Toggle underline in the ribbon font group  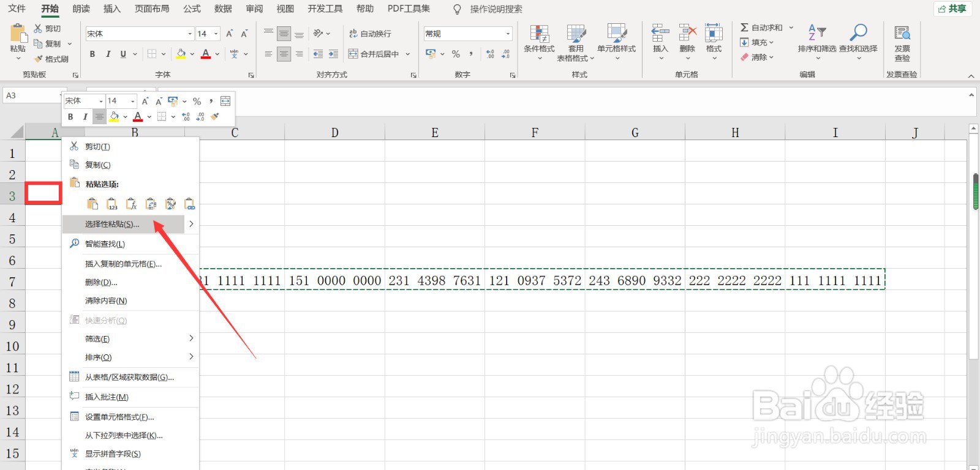[x=123, y=54]
